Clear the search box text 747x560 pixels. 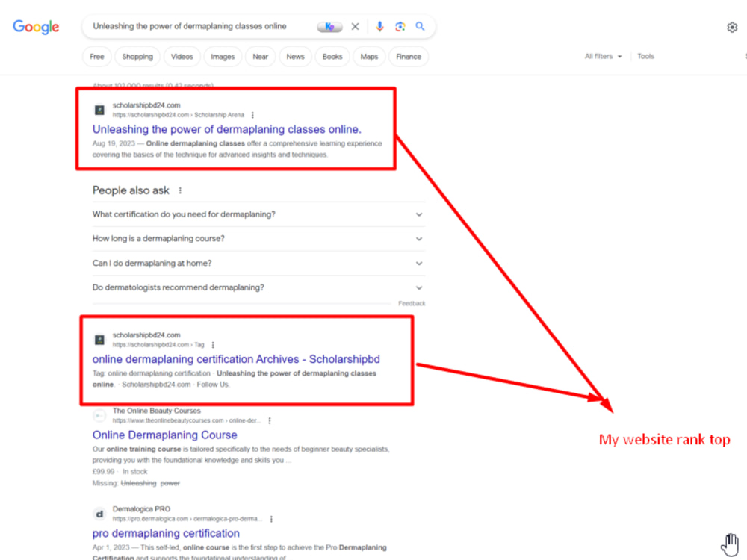point(355,27)
